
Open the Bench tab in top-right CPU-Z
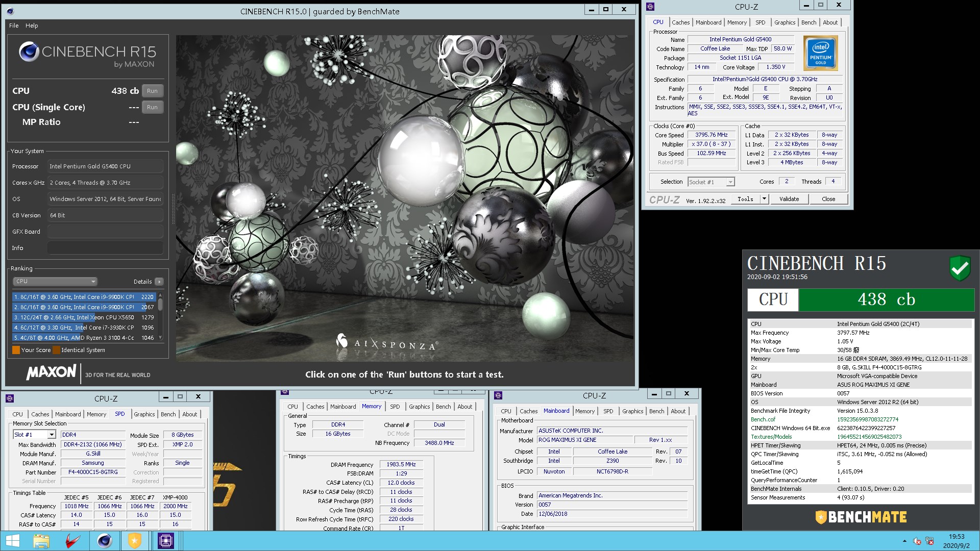point(808,22)
